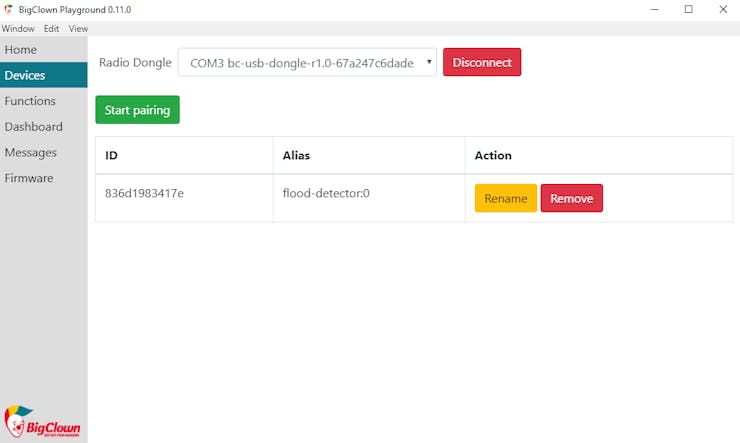Navigate to the Firmware section
Viewport: 740px width, 443px height.
28,178
